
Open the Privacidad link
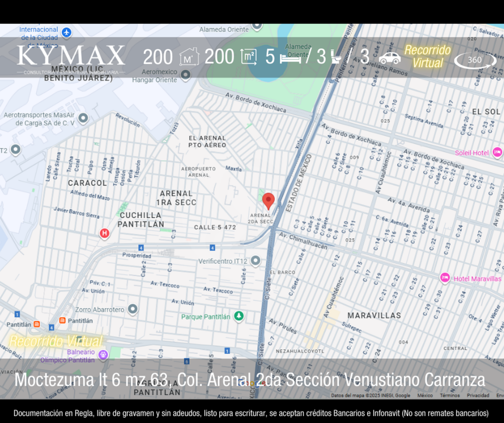coord(478,395)
